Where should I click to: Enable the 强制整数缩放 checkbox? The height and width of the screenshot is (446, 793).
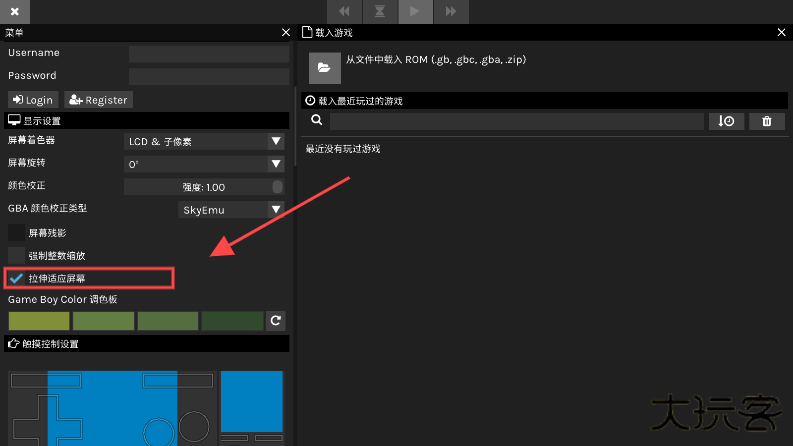16,255
